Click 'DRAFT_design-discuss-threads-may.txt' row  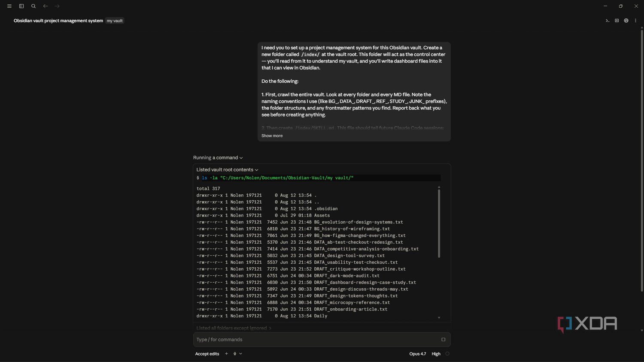(302, 290)
